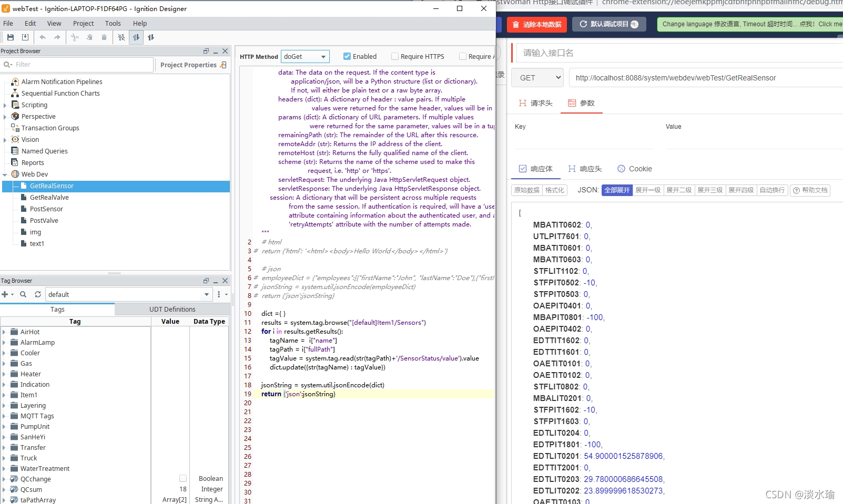Screen dimensions: 843x504
Task: Open the Help menu
Action: (140, 23)
